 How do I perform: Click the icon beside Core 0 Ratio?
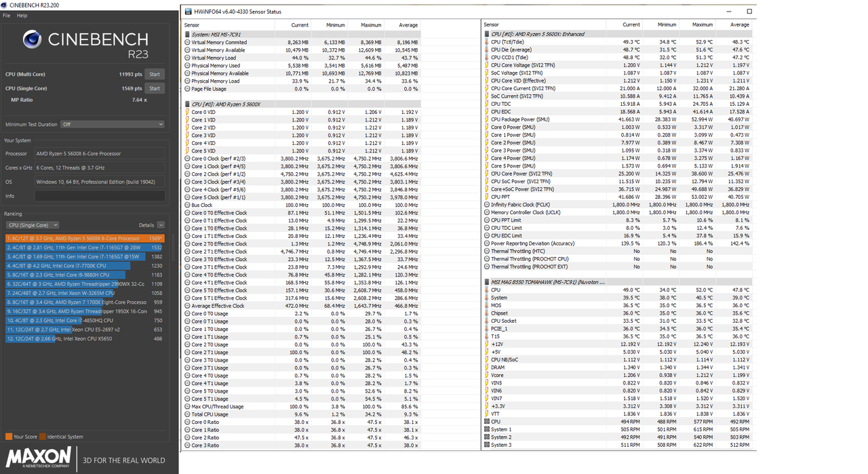click(x=187, y=422)
